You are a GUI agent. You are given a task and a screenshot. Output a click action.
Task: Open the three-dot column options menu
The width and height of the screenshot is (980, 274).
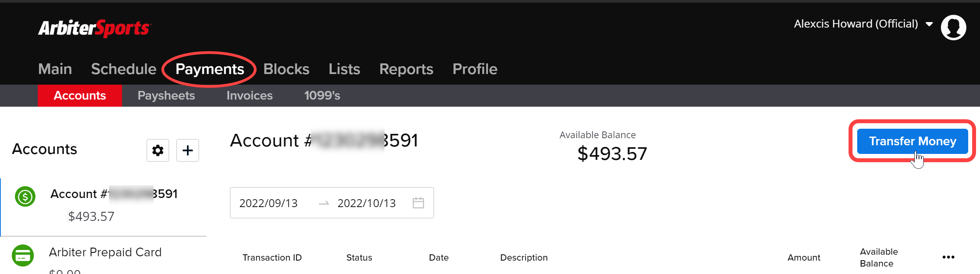tap(948, 257)
